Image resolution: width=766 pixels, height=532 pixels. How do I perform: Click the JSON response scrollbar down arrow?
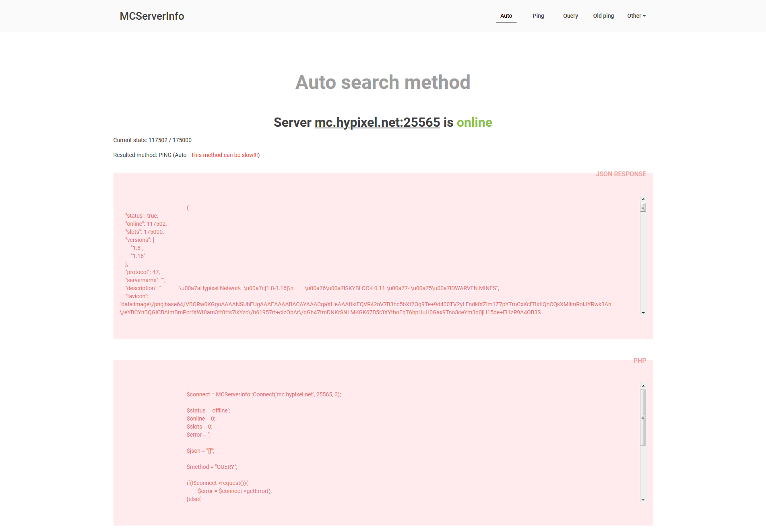(643, 313)
